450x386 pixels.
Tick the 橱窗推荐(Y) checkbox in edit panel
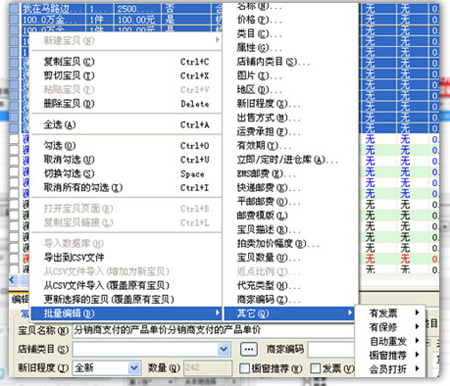[245, 368]
